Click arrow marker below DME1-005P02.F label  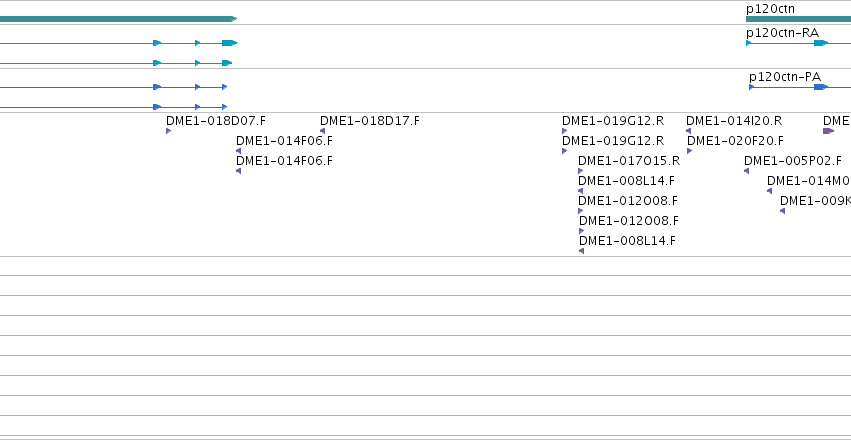(x=746, y=171)
